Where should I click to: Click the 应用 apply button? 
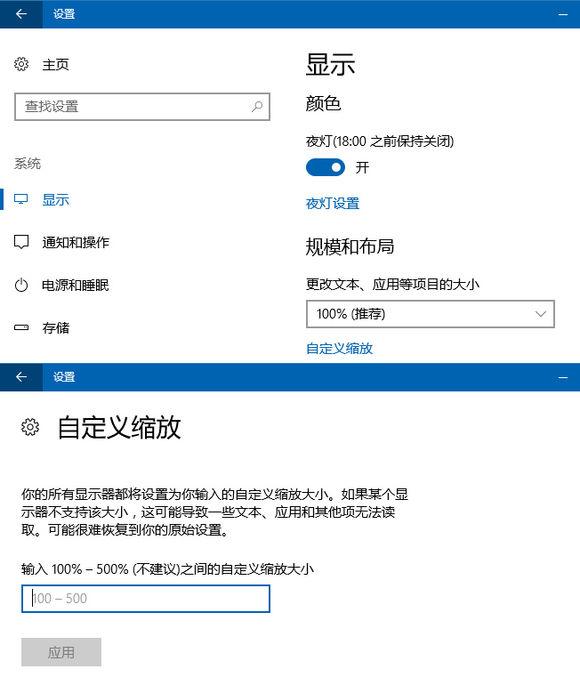pos(61,652)
